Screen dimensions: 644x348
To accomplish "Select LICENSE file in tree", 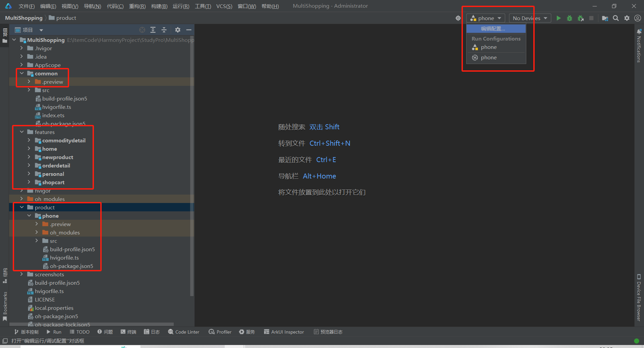I will tap(45, 299).
